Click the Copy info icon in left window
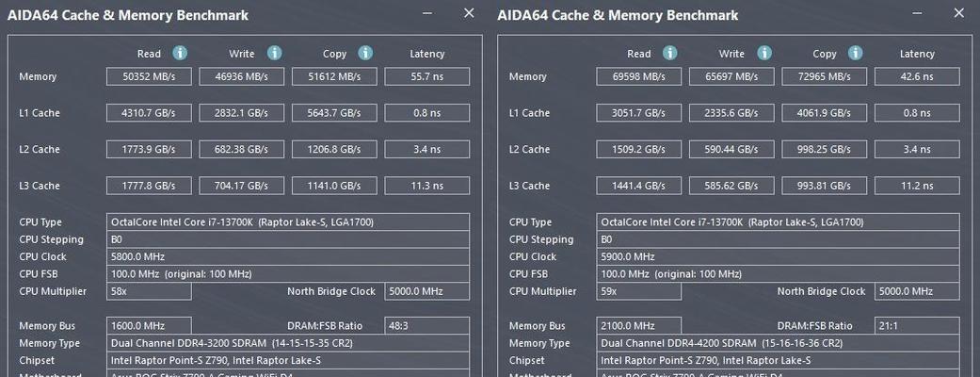Image resolution: width=980 pixels, height=377 pixels. tap(365, 54)
